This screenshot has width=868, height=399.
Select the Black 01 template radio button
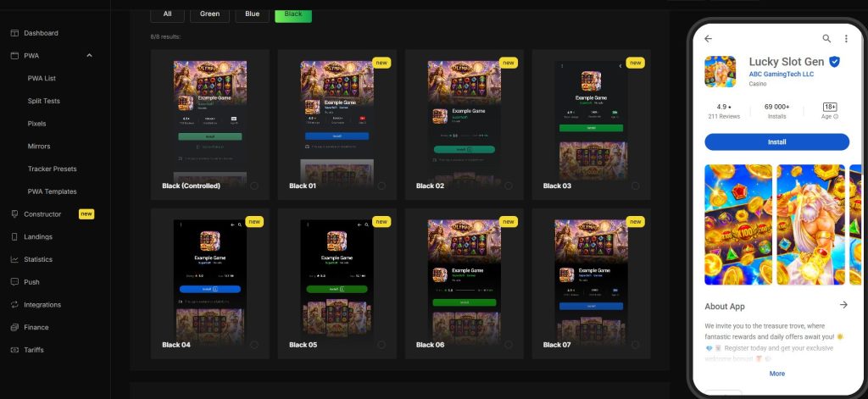tap(381, 186)
